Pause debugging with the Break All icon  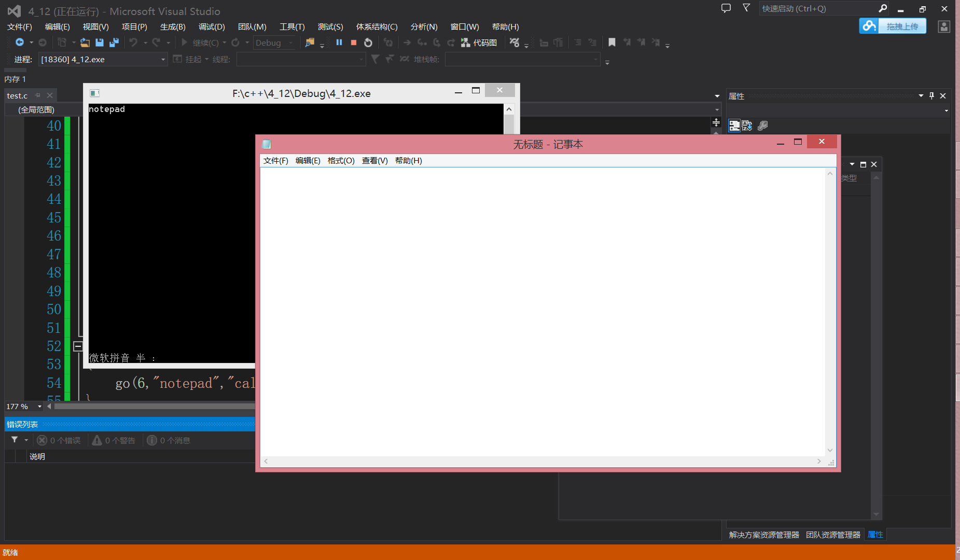tap(339, 43)
